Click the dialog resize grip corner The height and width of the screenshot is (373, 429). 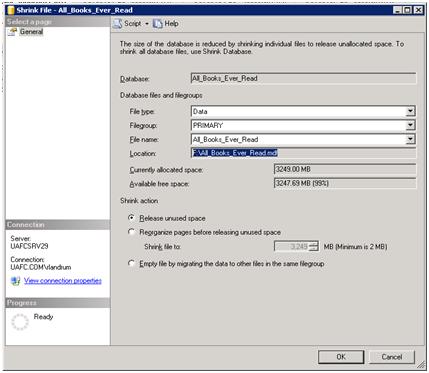pos(421,365)
